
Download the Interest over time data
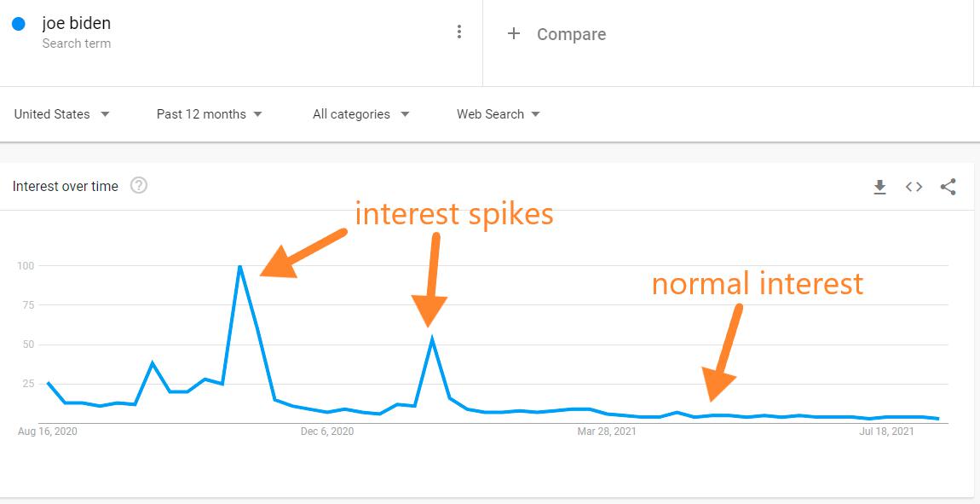coord(880,187)
